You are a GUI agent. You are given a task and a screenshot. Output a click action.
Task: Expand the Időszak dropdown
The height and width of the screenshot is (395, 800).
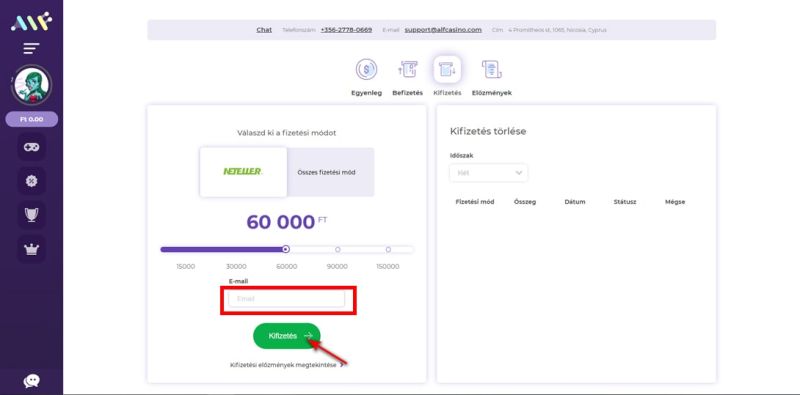click(x=489, y=173)
